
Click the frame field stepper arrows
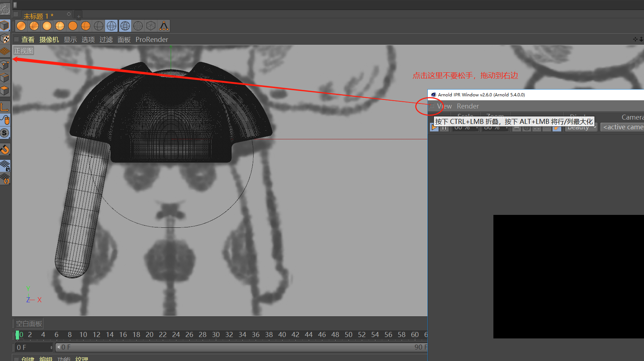click(x=51, y=347)
